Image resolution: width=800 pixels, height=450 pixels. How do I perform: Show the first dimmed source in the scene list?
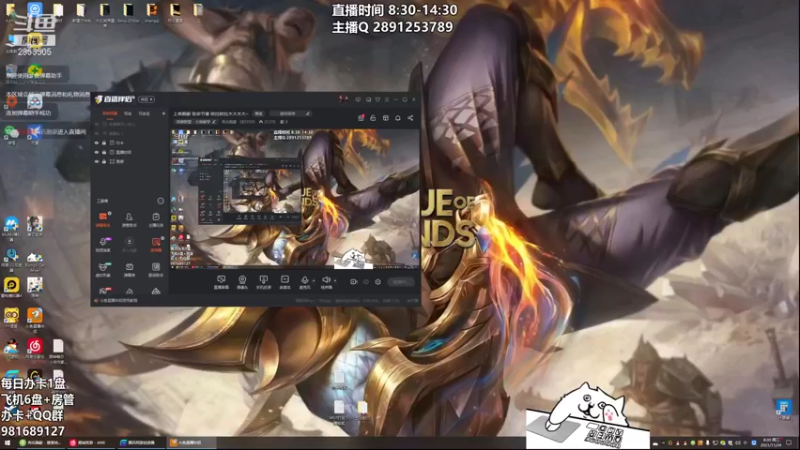click(96, 124)
